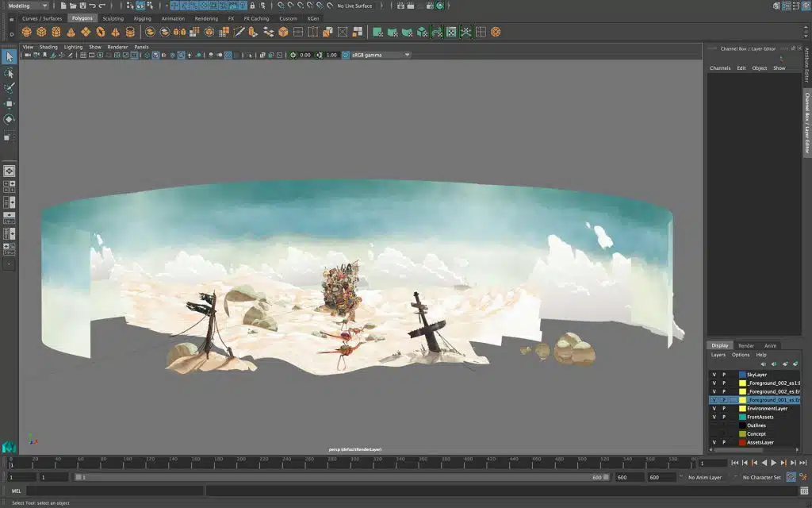This screenshot has width=812, height=508.
Task: Activate the Rotate tool in left toolbox
Action: pos(9,120)
